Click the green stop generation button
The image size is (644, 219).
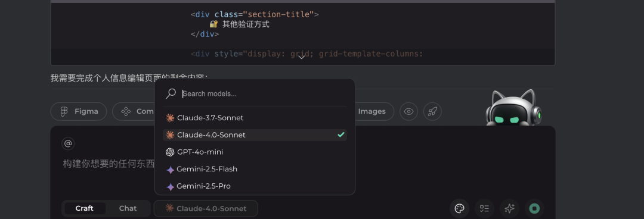(534, 208)
